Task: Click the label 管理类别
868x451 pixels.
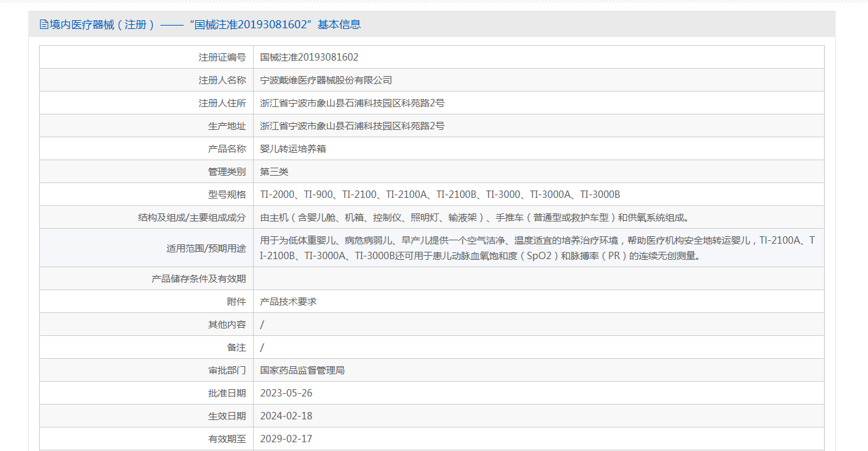Action: [x=227, y=172]
